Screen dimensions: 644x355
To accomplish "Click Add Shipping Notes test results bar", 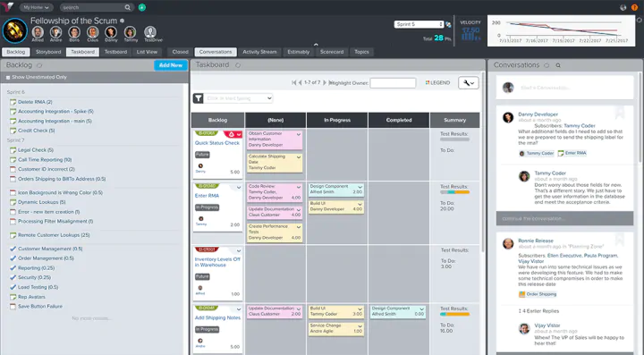I will (454, 315).
